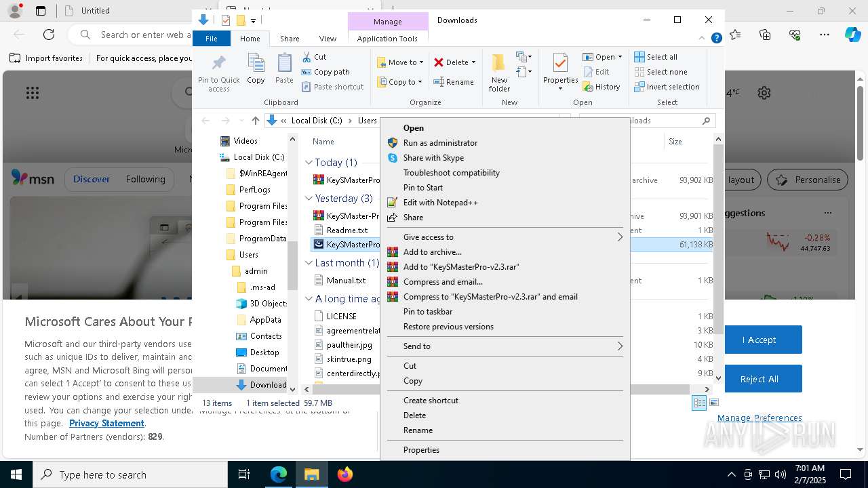This screenshot has height=488, width=868.
Task: Click Paste shortcut in ribbon
Action: tap(332, 87)
